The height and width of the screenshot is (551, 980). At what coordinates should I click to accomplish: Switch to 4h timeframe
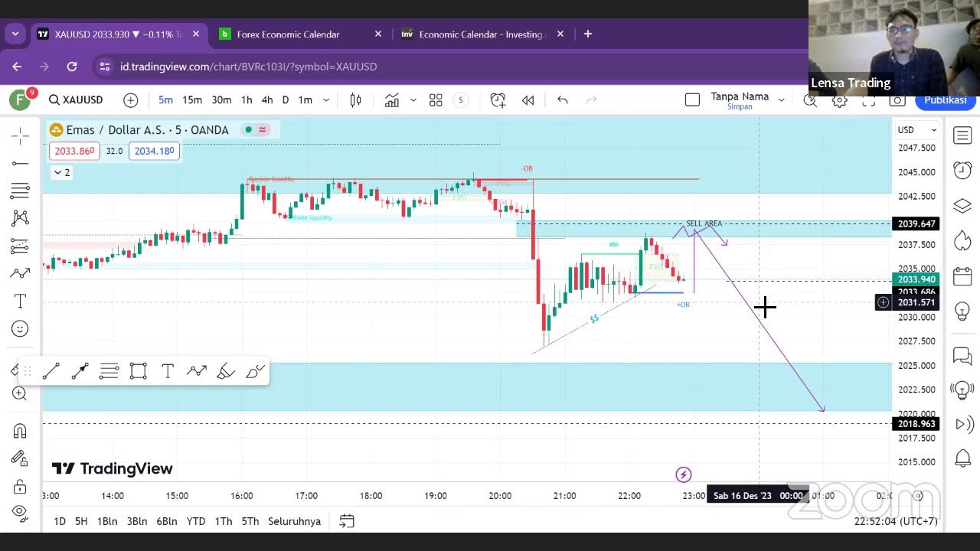point(267,99)
